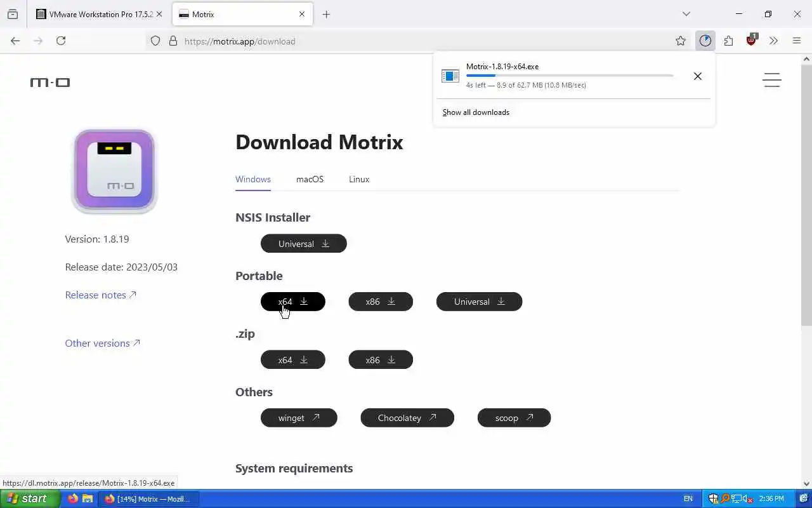Open the Extensions puzzle icon
812x508 pixels.
point(728,41)
